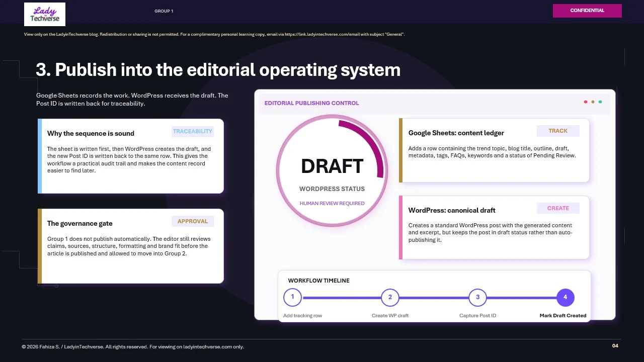The height and width of the screenshot is (362, 644).
Task: Click the page number 04
Action: (615, 346)
